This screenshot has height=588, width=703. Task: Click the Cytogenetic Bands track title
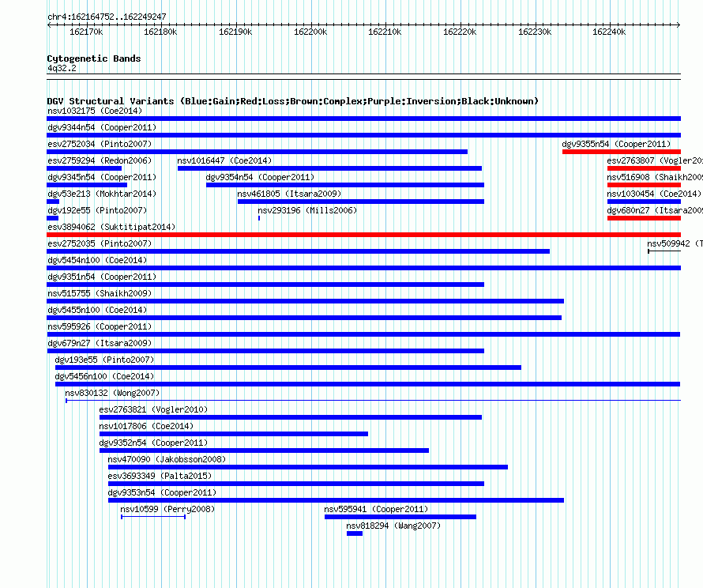94,58
